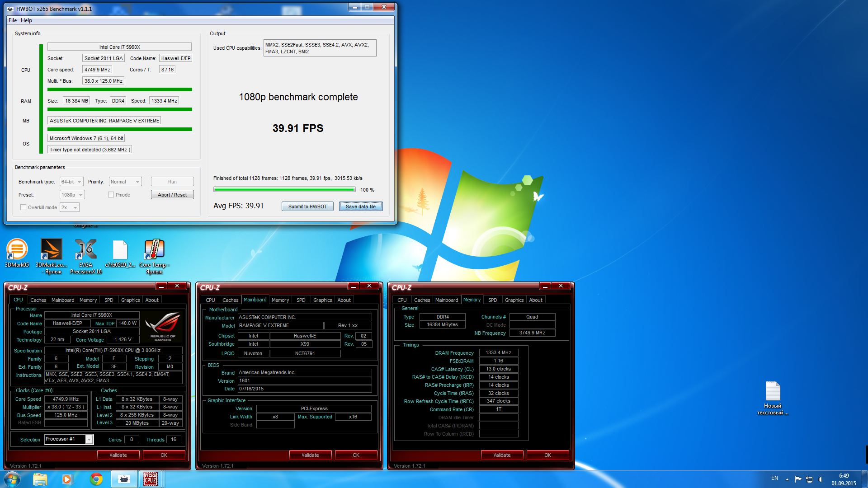
Task: Enable the Pmode checkbox
Action: (x=111, y=195)
